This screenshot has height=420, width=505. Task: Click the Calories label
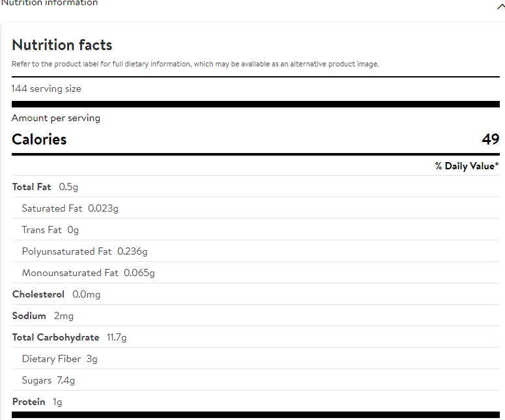click(x=39, y=139)
